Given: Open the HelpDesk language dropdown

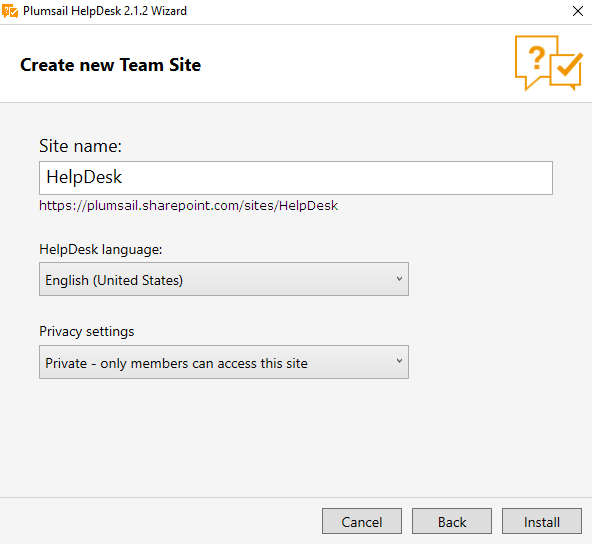Looking at the screenshot, I should point(224,279).
